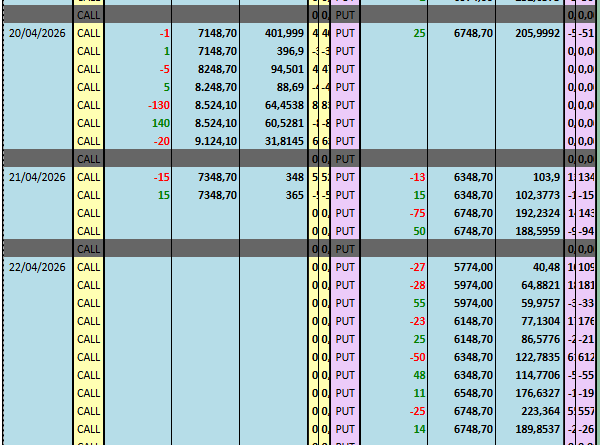Select the date cell 22/04/2026

pyautogui.click(x=38, y=267)
